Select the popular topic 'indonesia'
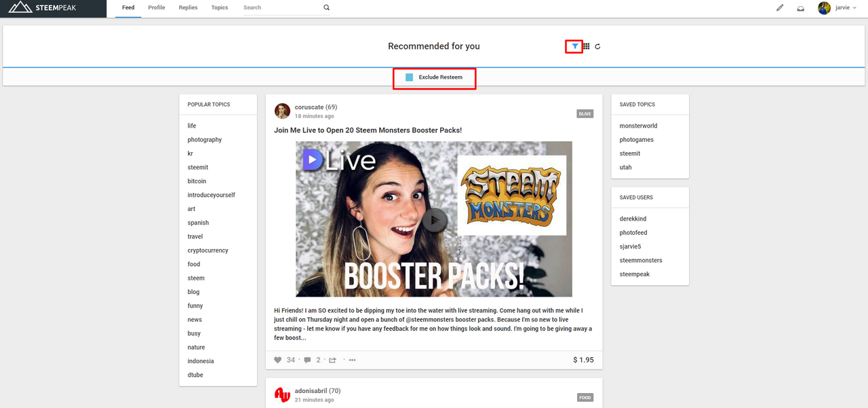Image resolution: width=868 pixels, height=408 pixels. pyautogui.click(x=201, y=361)
